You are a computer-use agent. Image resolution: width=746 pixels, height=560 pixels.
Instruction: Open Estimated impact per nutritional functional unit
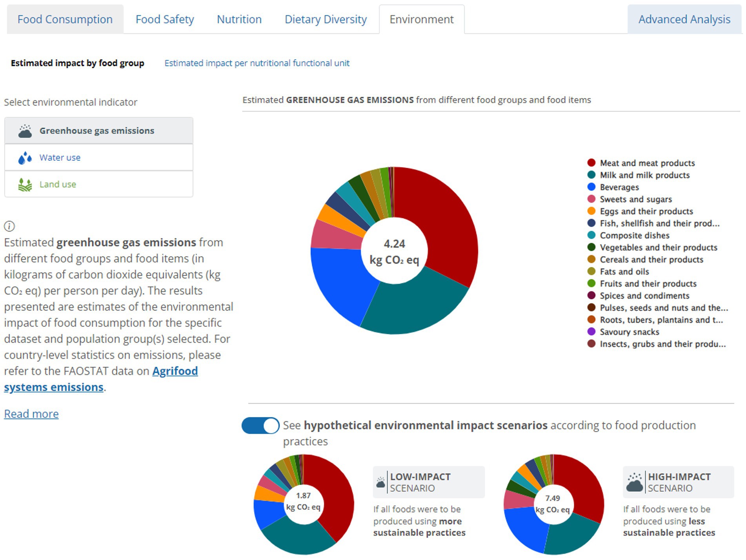257,63
